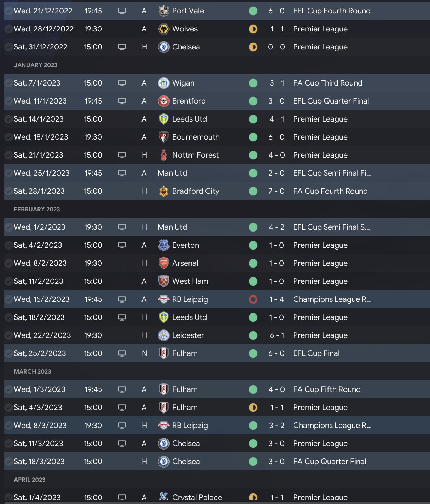Open the Nottm Forest team link
Viewport: 430px width, 504px height.
[195, 155]
